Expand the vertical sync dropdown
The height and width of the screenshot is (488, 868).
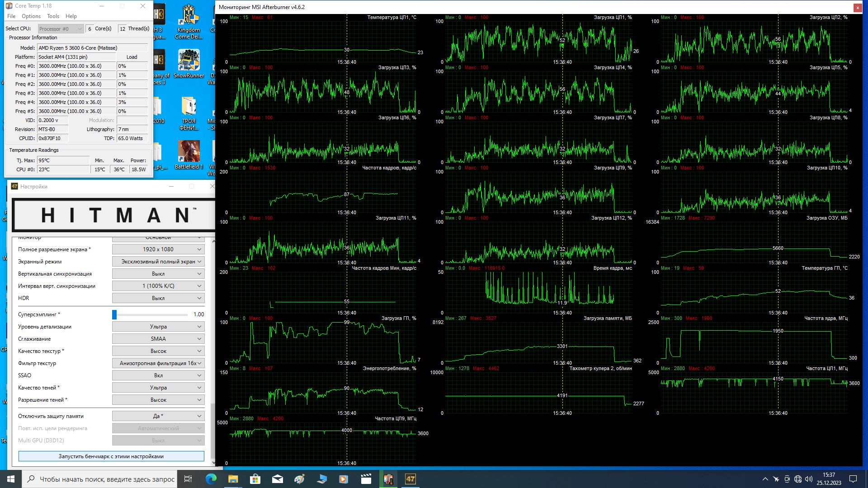pyautogui.click(x=158, y=274)
